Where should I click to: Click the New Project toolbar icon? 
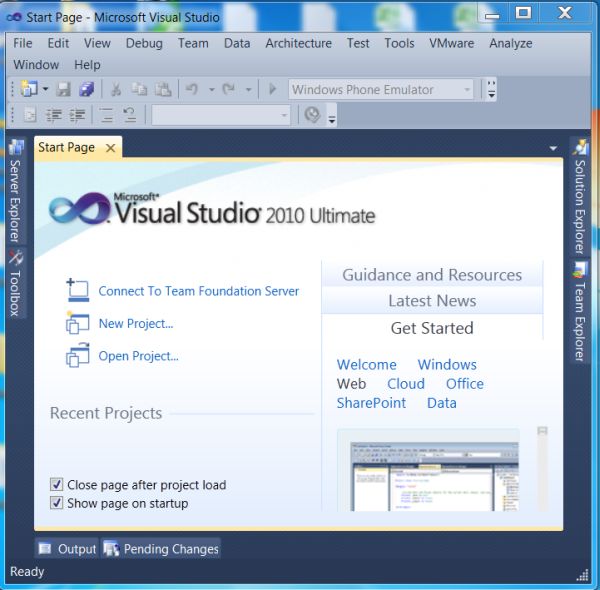point(29,89)
